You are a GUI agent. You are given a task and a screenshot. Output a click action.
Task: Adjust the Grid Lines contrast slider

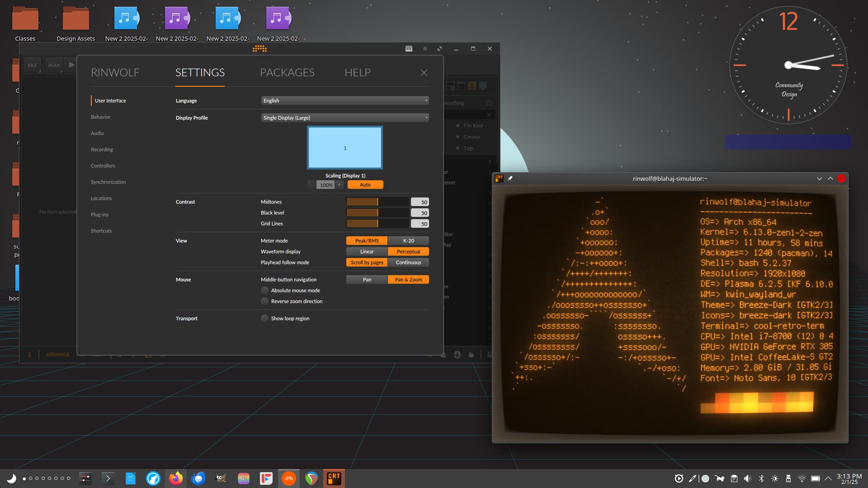[377, 224]
